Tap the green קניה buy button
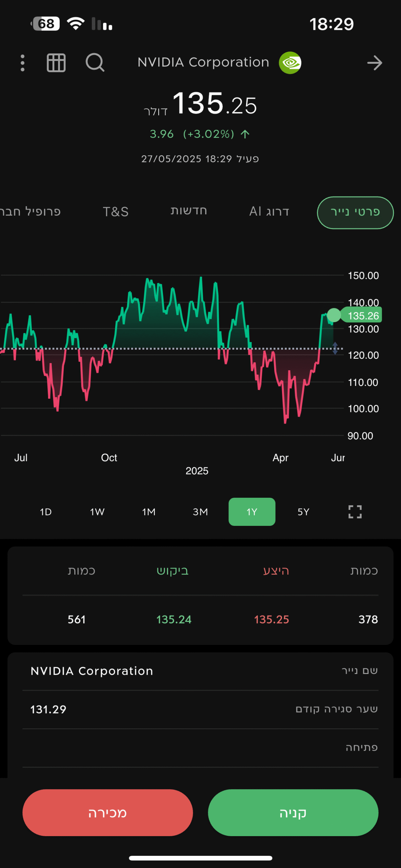 (293, 812)
